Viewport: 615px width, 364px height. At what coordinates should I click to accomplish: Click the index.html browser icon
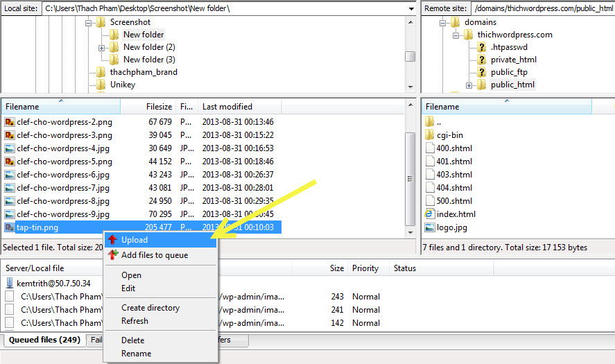click(430, 214)
